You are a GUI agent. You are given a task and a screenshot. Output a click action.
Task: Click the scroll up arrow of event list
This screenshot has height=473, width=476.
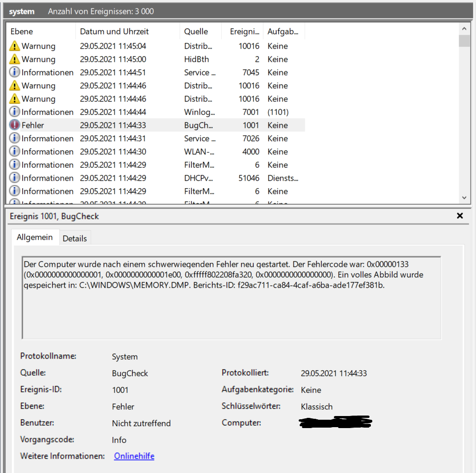[464, 29]
